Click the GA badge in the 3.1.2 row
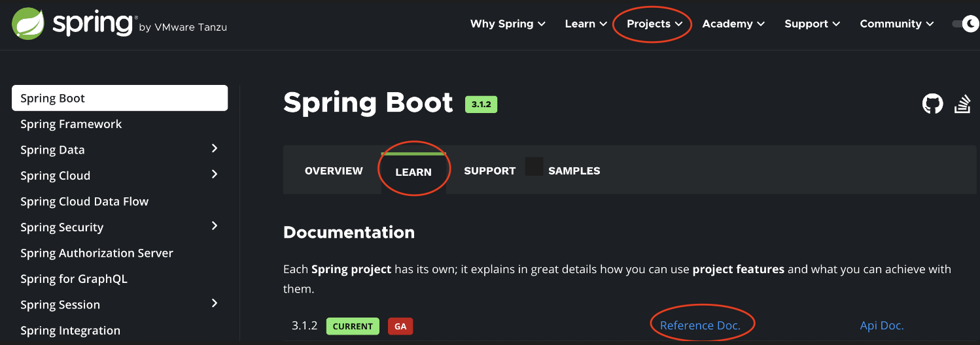 400,326
